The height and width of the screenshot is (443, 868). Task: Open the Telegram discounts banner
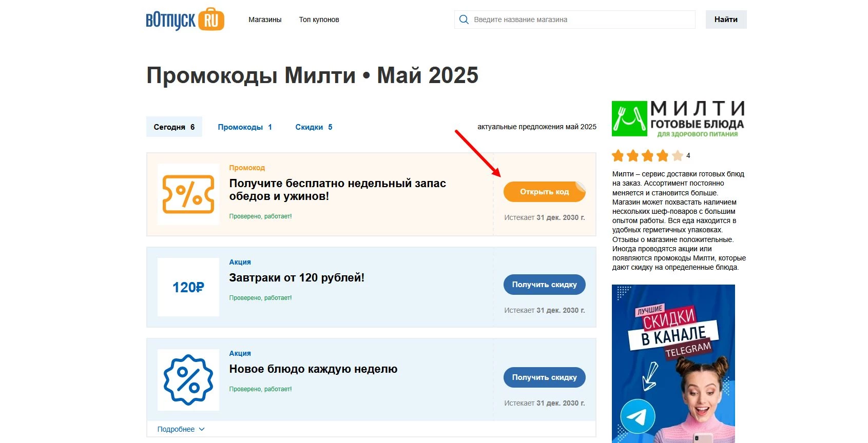pos(673,364)
